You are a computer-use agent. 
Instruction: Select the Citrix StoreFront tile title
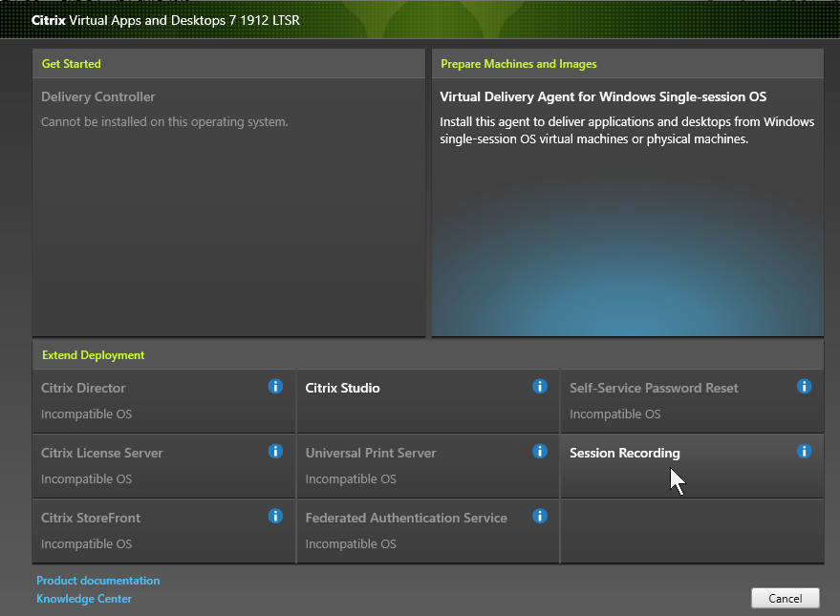point(91,518)
